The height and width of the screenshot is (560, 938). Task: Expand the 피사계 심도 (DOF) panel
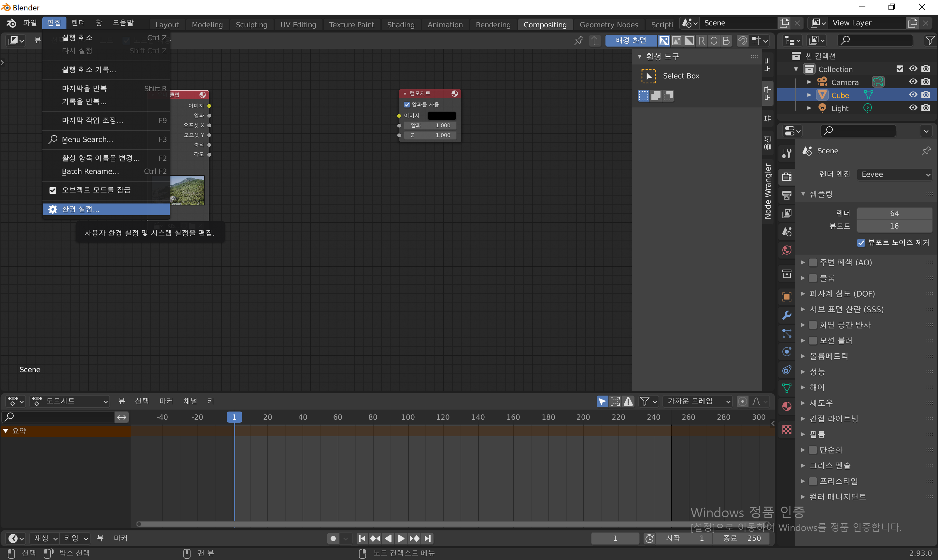pyautogui.click(x=803, y=294)
